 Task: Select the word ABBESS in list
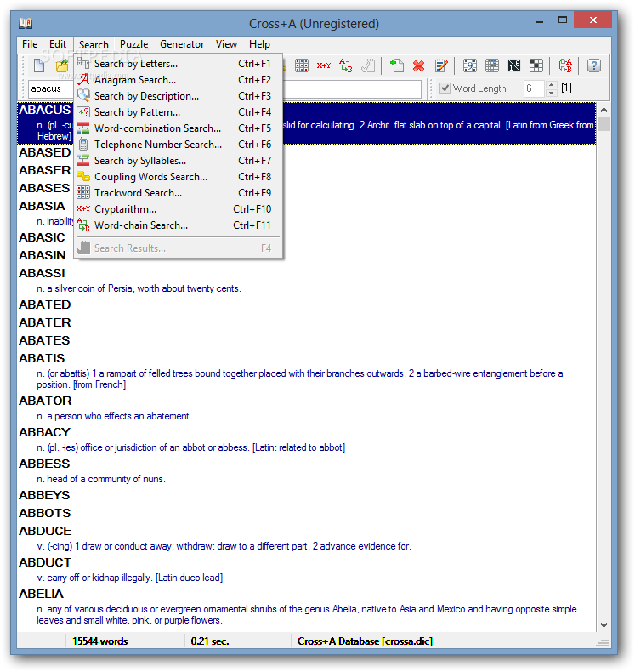coord(44,464)
